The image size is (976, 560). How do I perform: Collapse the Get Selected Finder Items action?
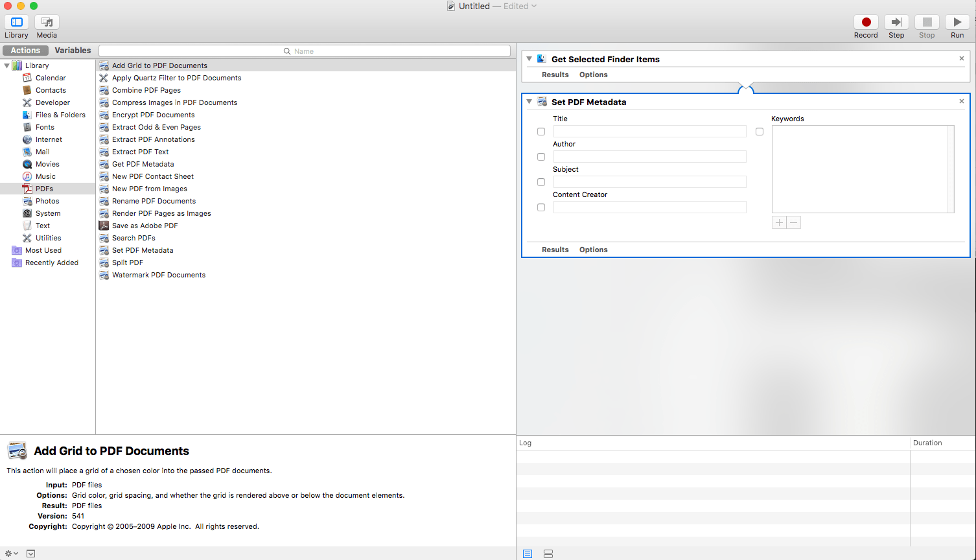529,59
